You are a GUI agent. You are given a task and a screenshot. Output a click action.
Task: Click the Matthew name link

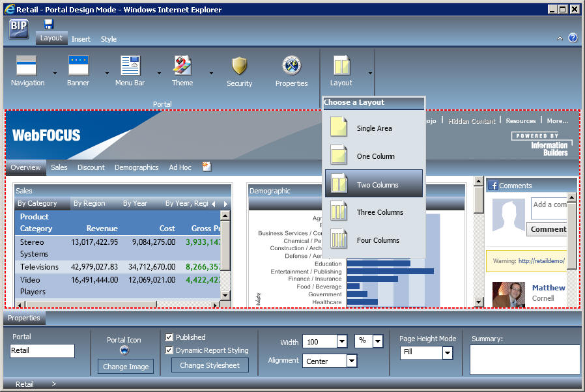[549, 288]
